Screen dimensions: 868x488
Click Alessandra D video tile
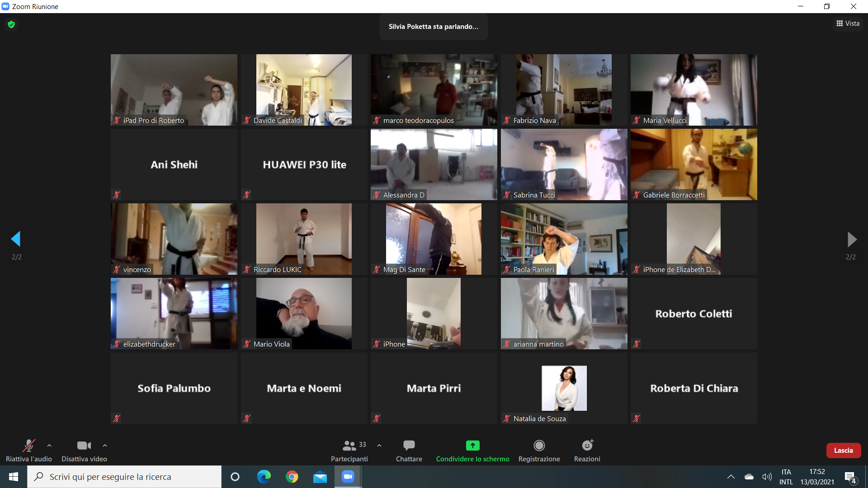click(x=434, y=164)
